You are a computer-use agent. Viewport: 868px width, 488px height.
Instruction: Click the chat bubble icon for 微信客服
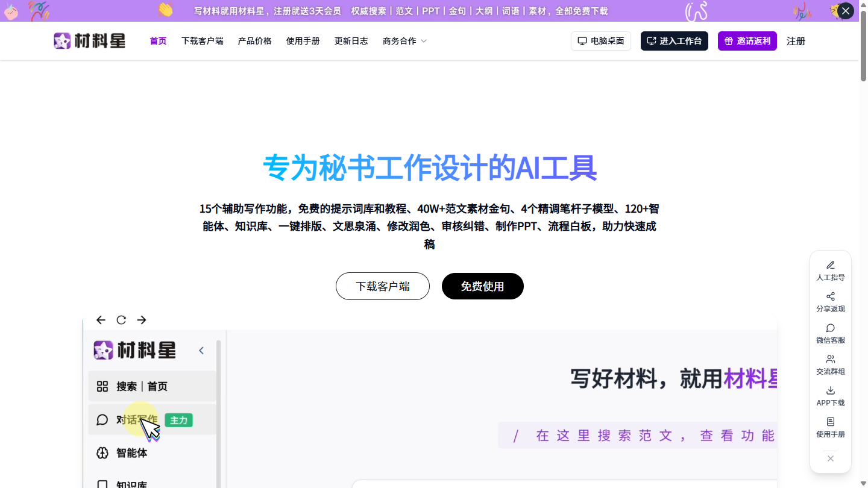tap(831, 328)
